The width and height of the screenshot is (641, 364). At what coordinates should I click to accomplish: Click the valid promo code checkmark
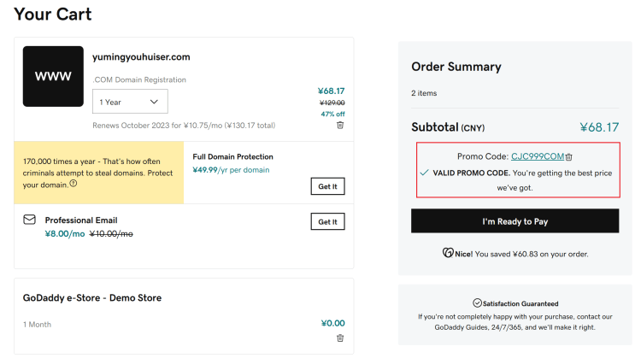tap(424, 173)
